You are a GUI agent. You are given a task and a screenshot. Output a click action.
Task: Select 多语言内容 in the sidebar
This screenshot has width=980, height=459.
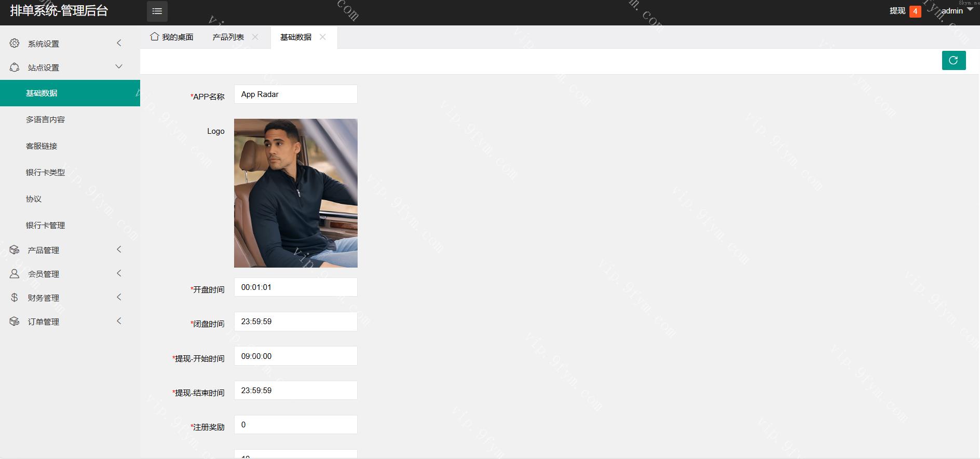click(x=46, y=120)
